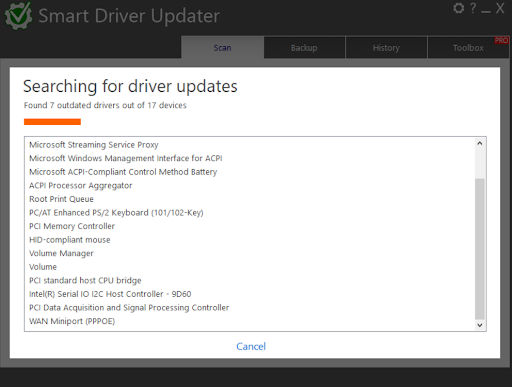Cancel the driver update scan
This screenshot has width=512, height=387.
click(251, 346)
